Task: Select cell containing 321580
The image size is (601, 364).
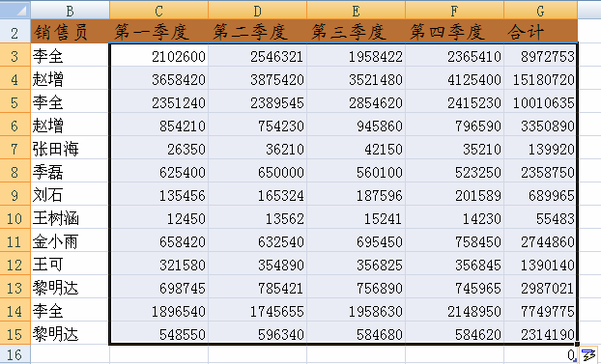Action: pos(158,264)
